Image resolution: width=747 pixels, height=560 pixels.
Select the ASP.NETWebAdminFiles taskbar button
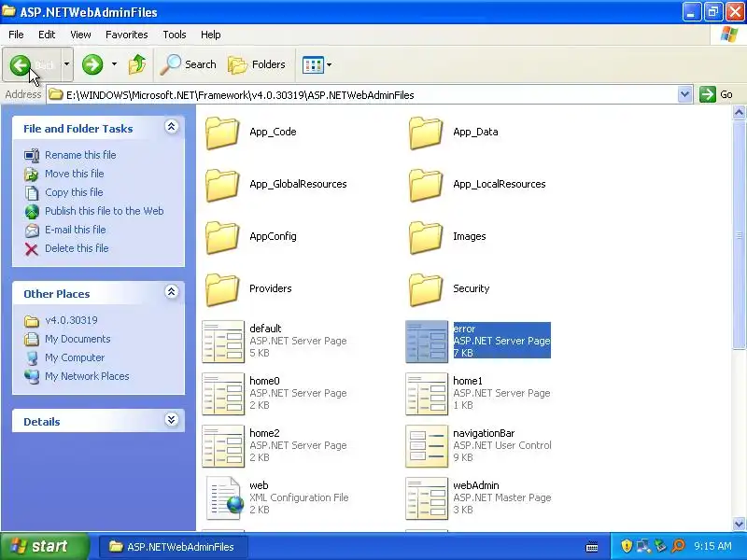click(173, 547)
